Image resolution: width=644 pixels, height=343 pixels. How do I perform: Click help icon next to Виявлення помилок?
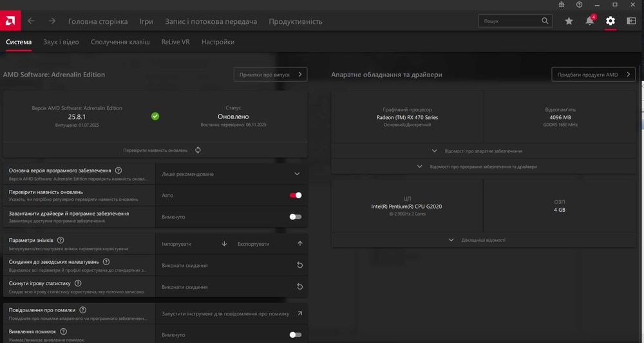pyautogui.click(x=63, y=331)
